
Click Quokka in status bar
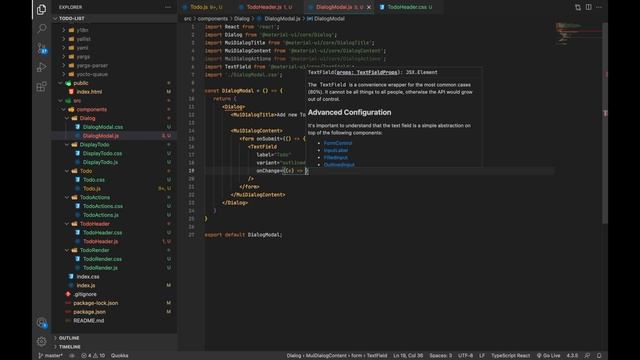120,356
